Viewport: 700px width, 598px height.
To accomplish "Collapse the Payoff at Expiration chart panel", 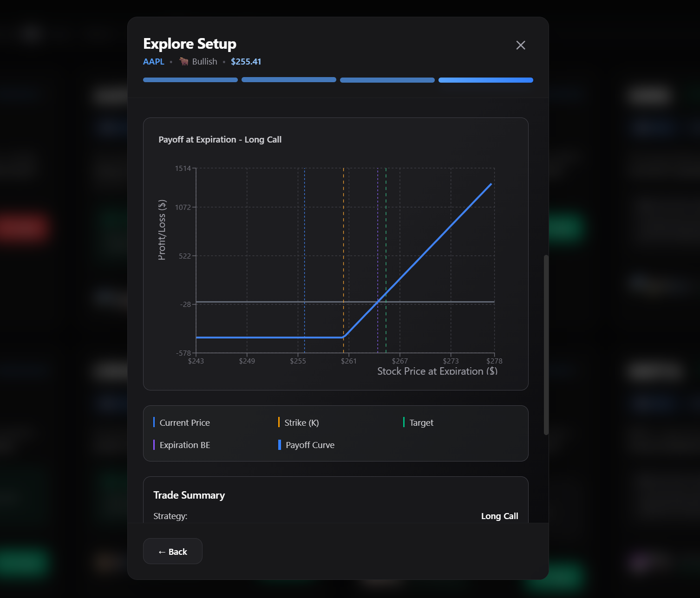I will pos(220,139).
